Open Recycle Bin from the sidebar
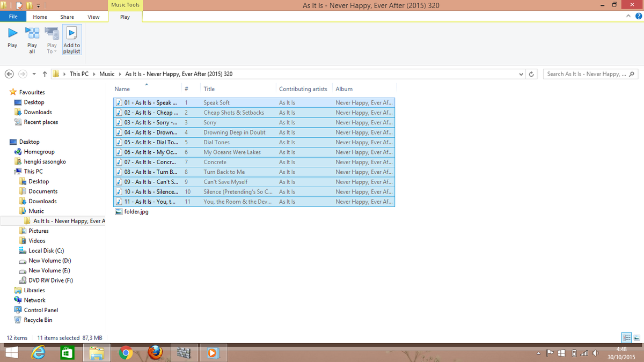Viewport: 644px width, 362px height. point(38,320)
